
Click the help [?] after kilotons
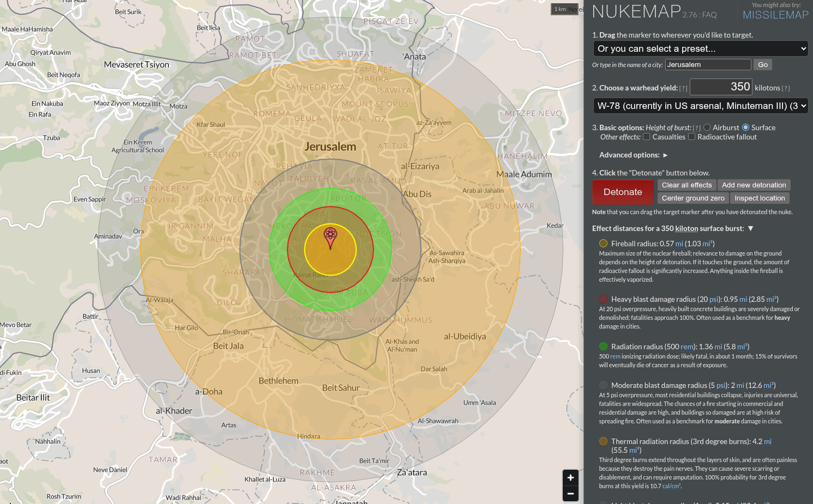pos(786,88)
